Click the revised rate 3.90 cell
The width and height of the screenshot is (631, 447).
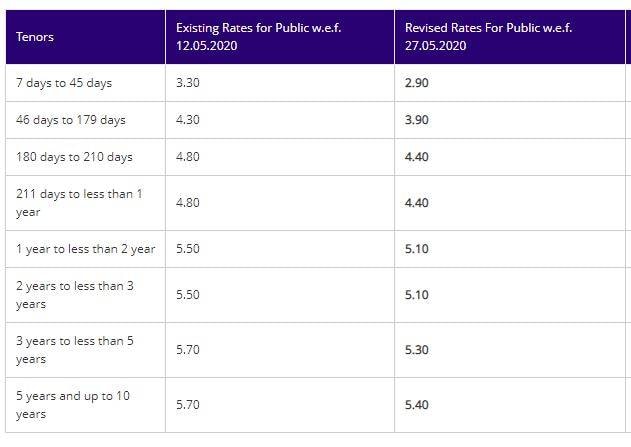coord(417,120)
